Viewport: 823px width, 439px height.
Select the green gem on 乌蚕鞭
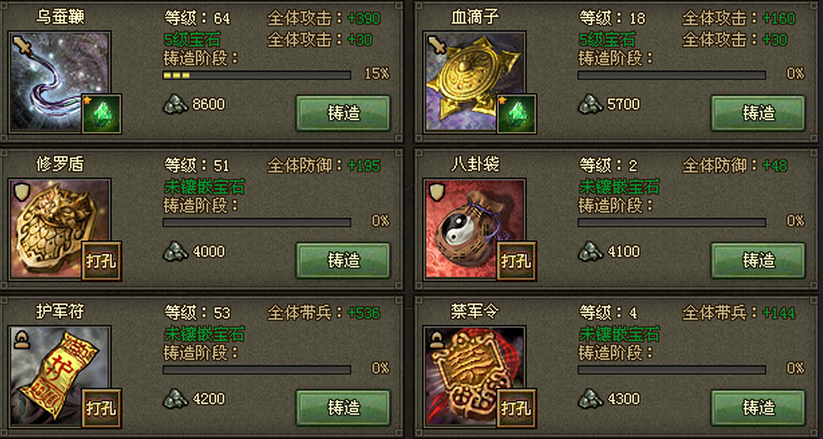tap(102, 114)
